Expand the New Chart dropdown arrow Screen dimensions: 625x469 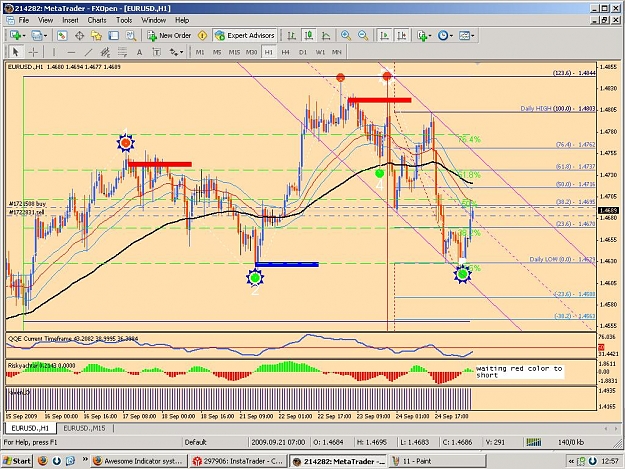pos(24,36)
